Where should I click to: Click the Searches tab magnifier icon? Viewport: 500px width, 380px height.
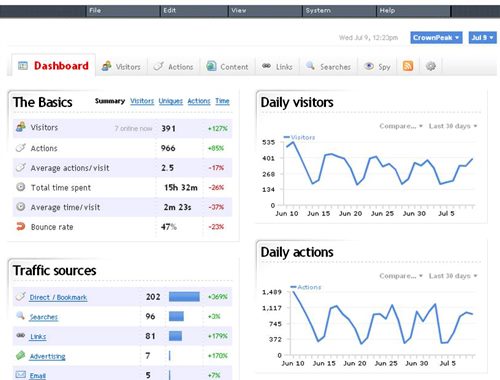(310, 65)
